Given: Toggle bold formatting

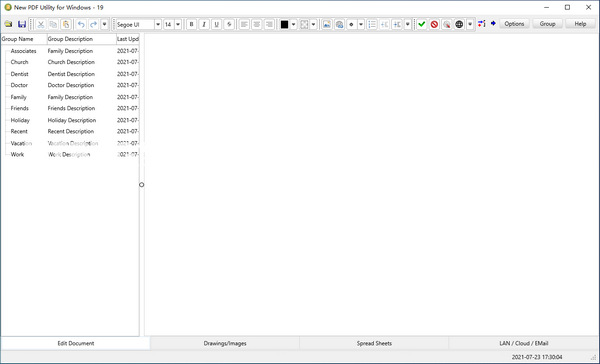Looking at the screenshot, I should click(191, 24).
